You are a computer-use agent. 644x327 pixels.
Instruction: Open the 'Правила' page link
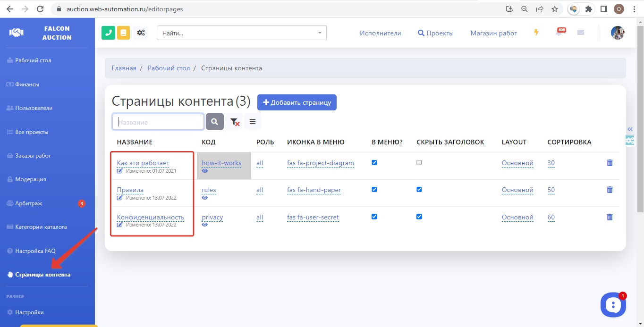130,190
